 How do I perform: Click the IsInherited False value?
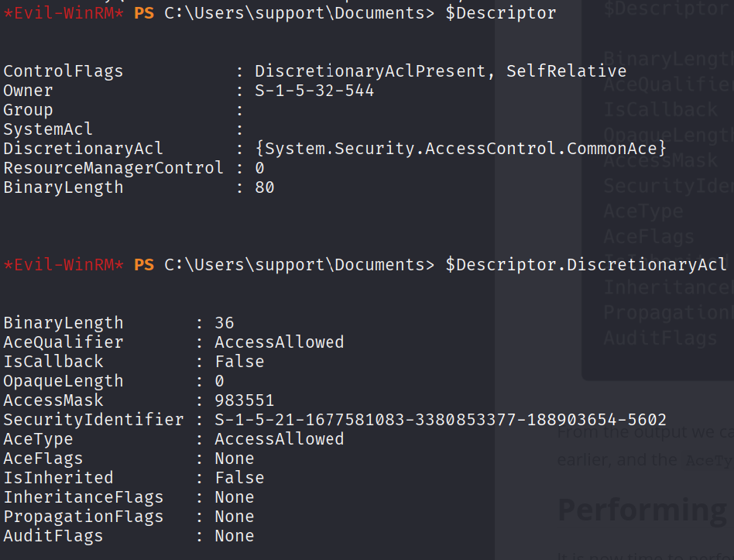click(x=240, y=478)
